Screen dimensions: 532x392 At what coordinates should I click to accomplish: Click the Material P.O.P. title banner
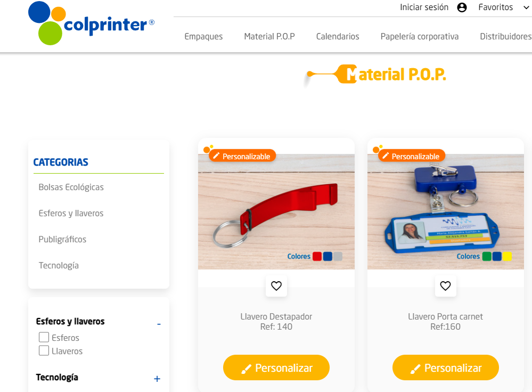(377, 75)
